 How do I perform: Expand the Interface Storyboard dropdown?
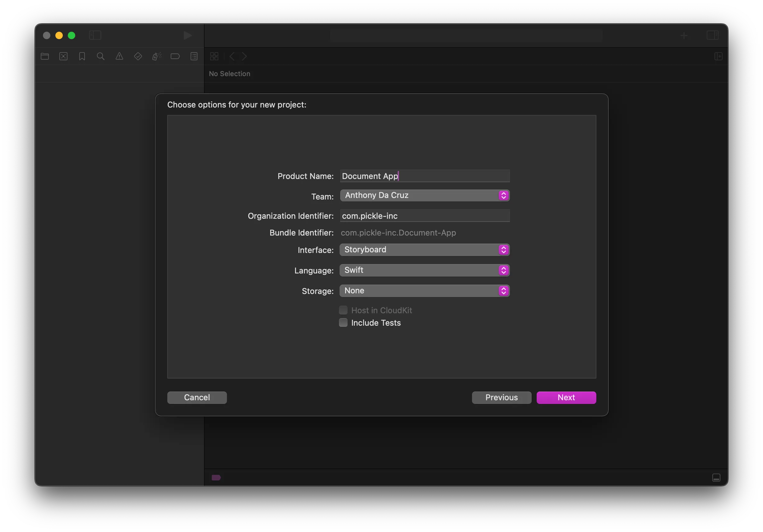click(424, 250)
